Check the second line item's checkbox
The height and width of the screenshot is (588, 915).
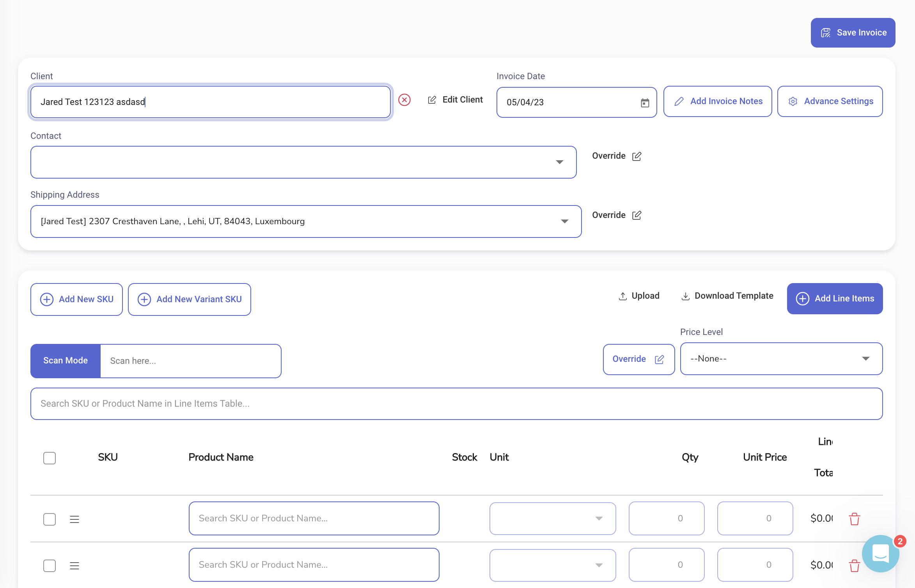(50, 565)
